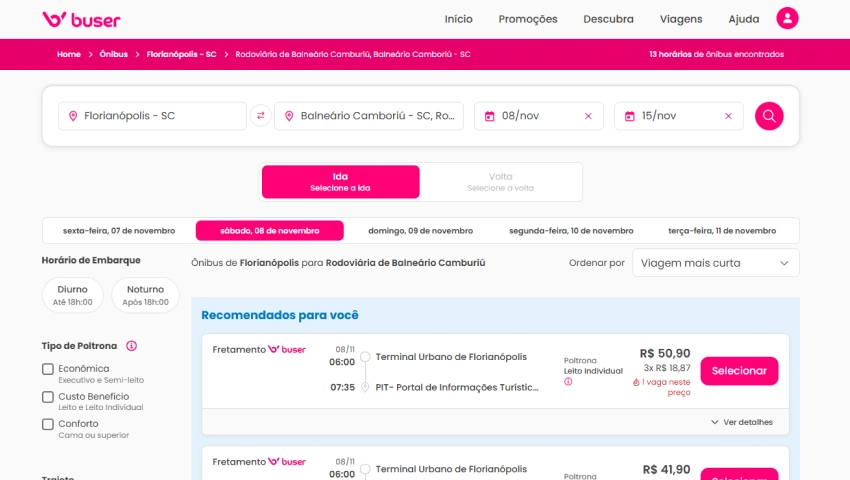Click calendar icon beside 08/nov

pos(490,116)
